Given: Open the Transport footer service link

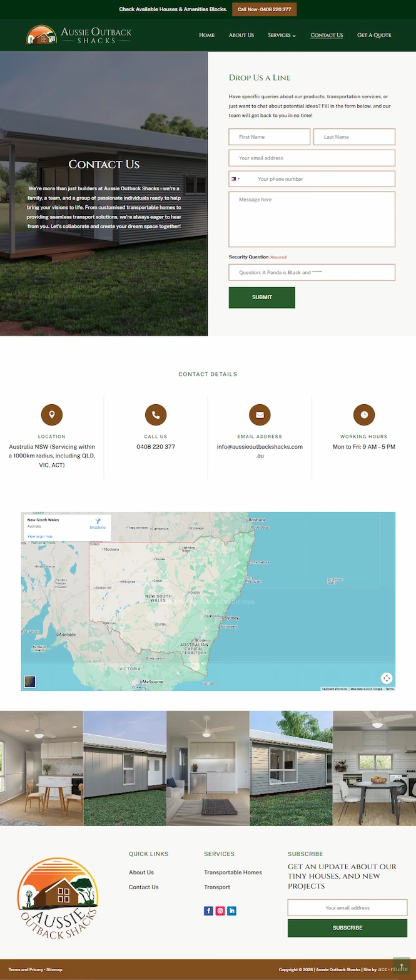Looking at the screenshot, I should click(217, 887).
